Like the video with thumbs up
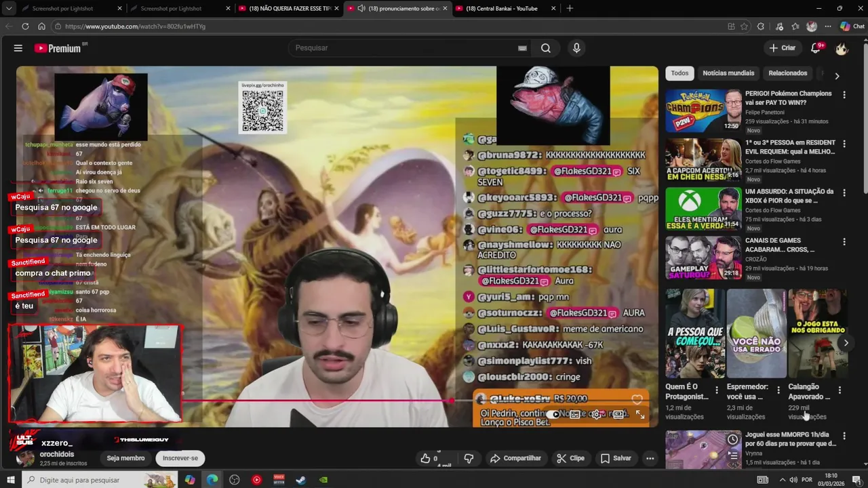Image resolution: width=868 pixels, height=488 pixels. click(x=425, y=458)
